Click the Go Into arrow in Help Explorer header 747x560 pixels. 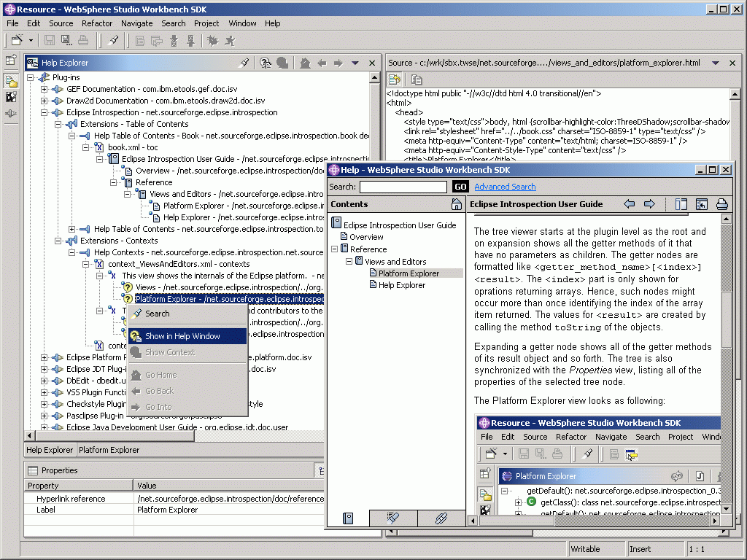(338, 63)
